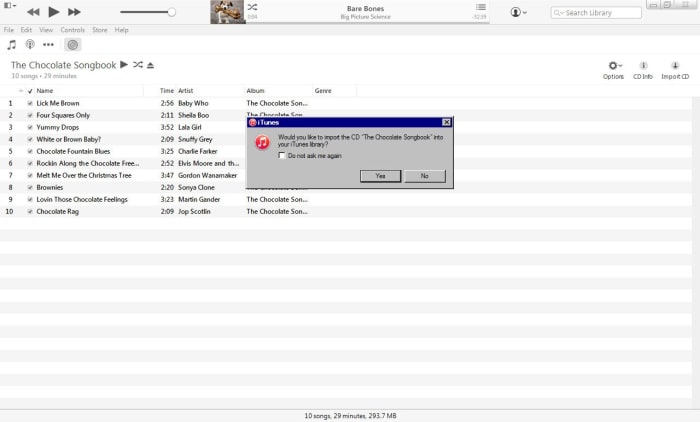Click No in the iTunes dialog
700x422 pixels.
[425, 176]
